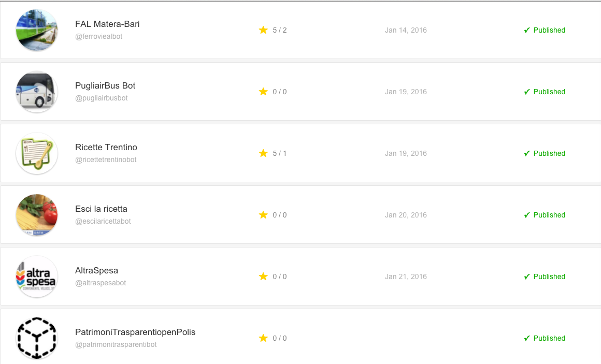The image size is (601, 364).
Task: Open the FAL Matera-Bari bot title
Action: 107,24
